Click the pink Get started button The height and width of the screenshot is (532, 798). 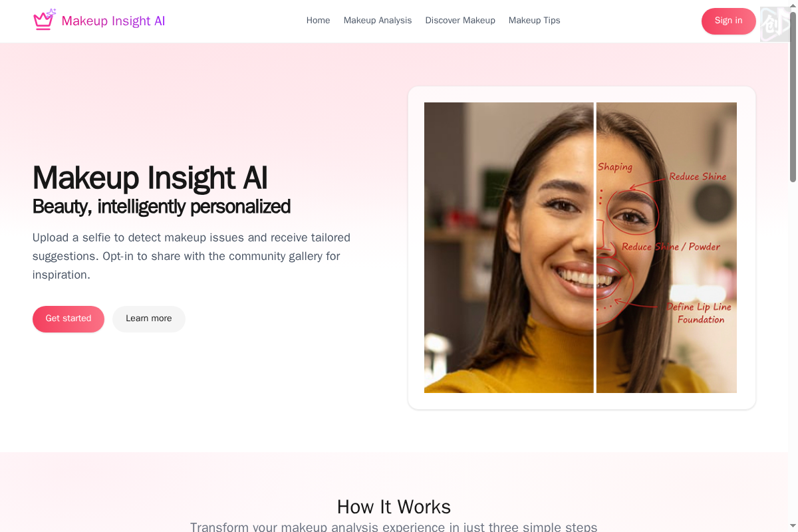click(x=68, y=319)
